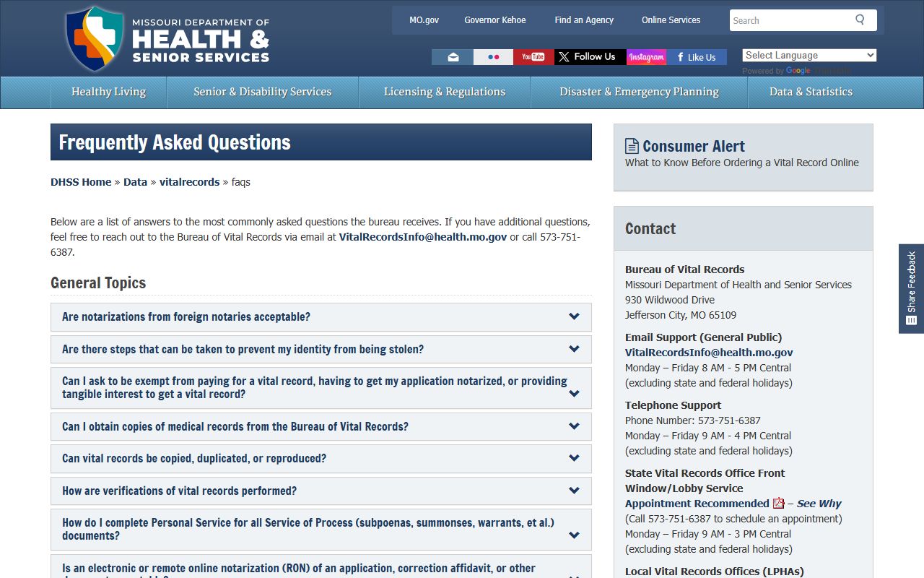
Task: Open Online Services link
Action: click(x=671, y=20)
